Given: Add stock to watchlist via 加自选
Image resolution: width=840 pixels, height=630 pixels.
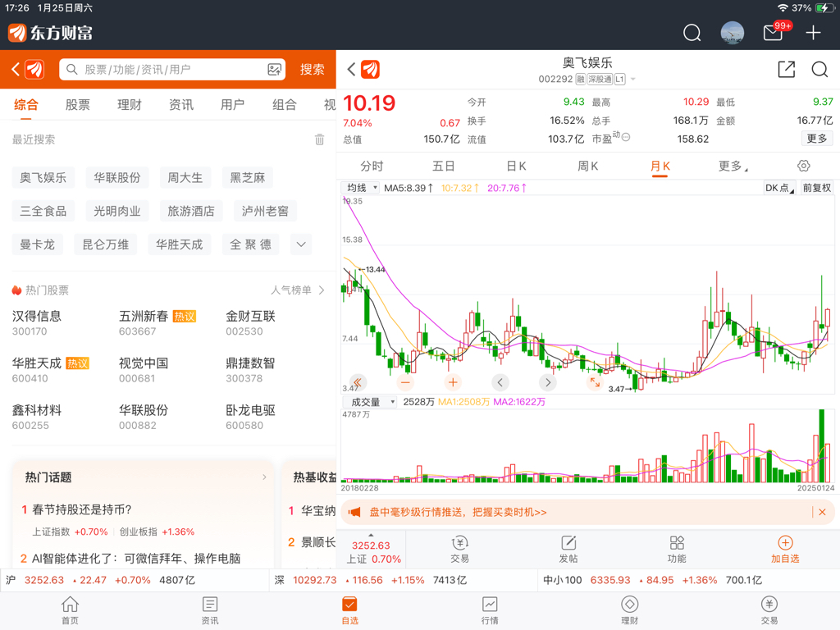Looking at the screenshot, I should (785, 549).
